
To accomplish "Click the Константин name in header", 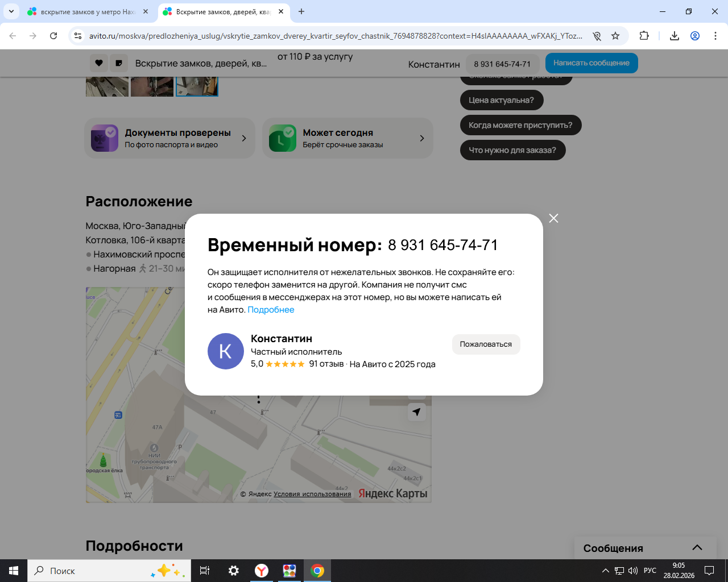I will pyautogui.click(x=434, y=64).
